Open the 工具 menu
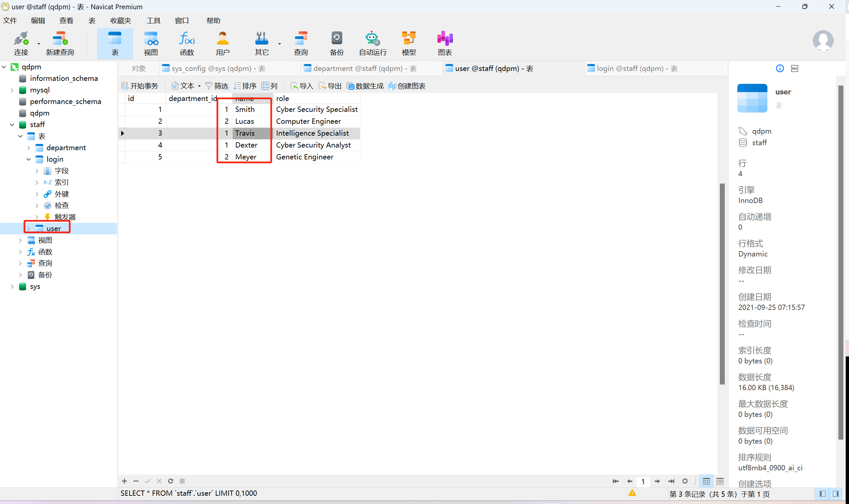 pyautogui.click(x=153, y=20)
